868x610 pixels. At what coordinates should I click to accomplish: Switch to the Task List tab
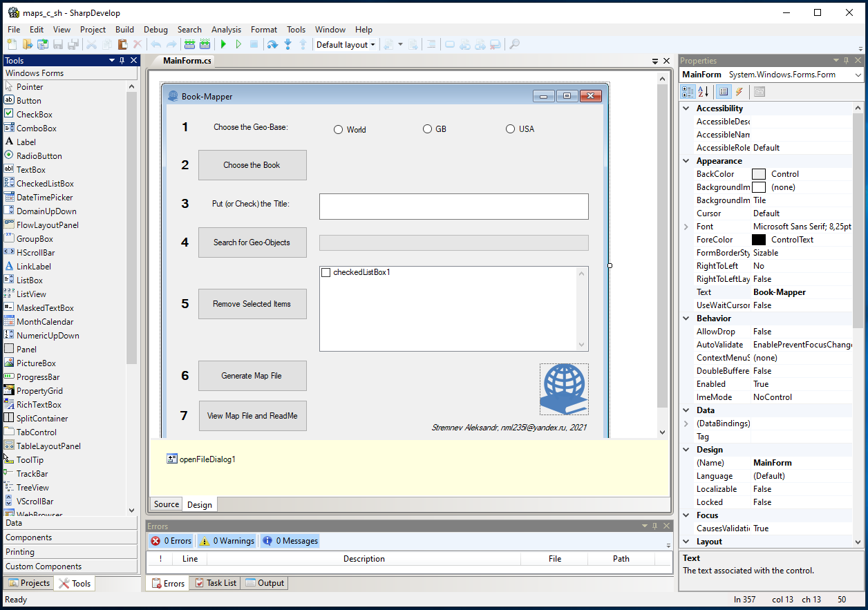[x=215, y=583]
